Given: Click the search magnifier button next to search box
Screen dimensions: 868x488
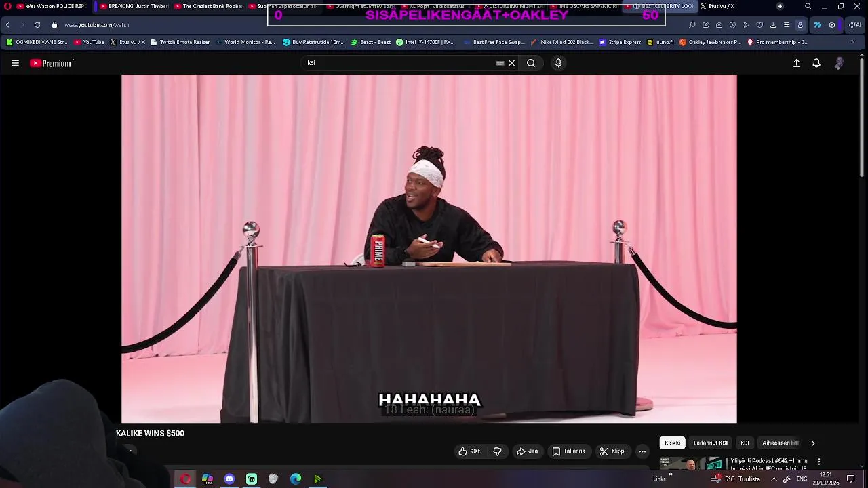Looking at the screenshot, I should coord(531,63).
